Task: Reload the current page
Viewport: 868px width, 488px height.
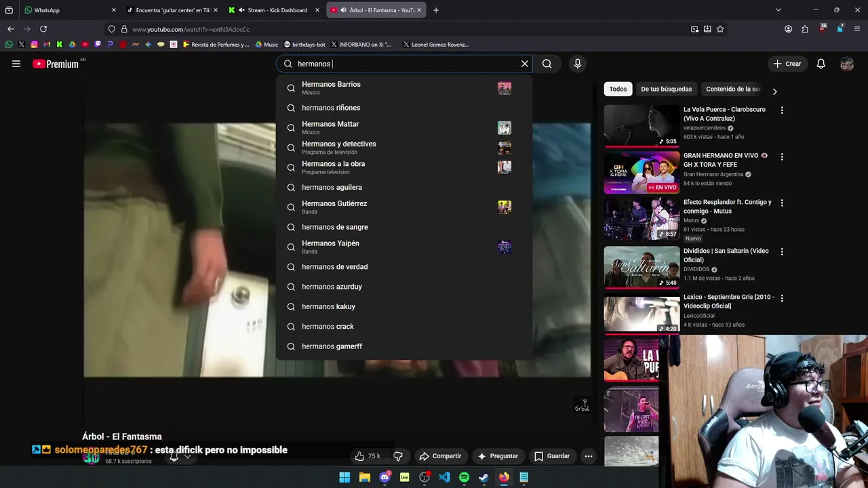Action: pos(43,29)
